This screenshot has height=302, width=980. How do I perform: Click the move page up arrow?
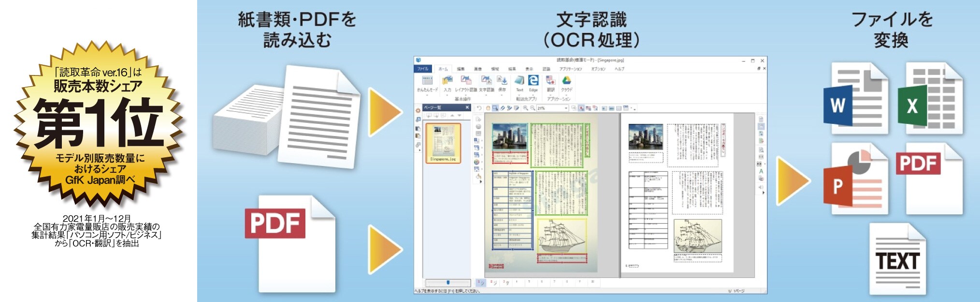(452, 115)
